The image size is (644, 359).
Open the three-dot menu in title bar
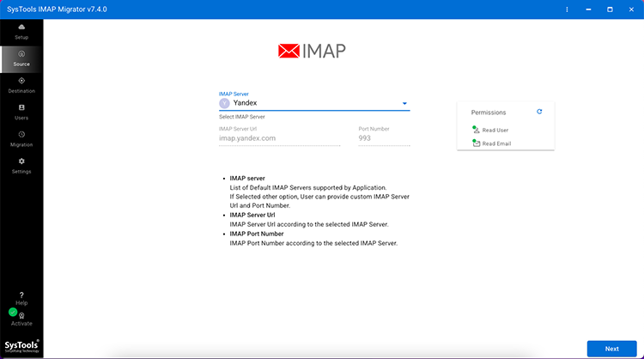tap(568, 9)
